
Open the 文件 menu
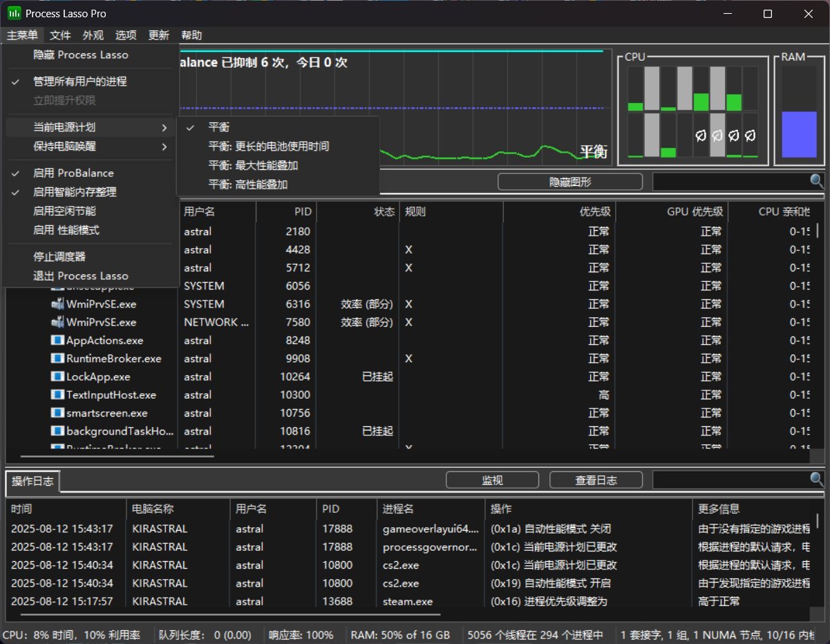(x=61, y=35)
